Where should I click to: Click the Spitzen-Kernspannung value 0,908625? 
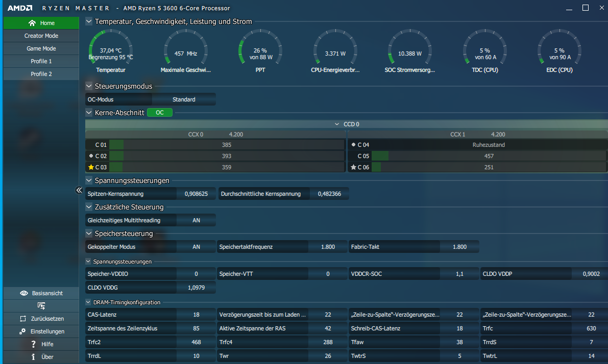click(x=196, y=194)
